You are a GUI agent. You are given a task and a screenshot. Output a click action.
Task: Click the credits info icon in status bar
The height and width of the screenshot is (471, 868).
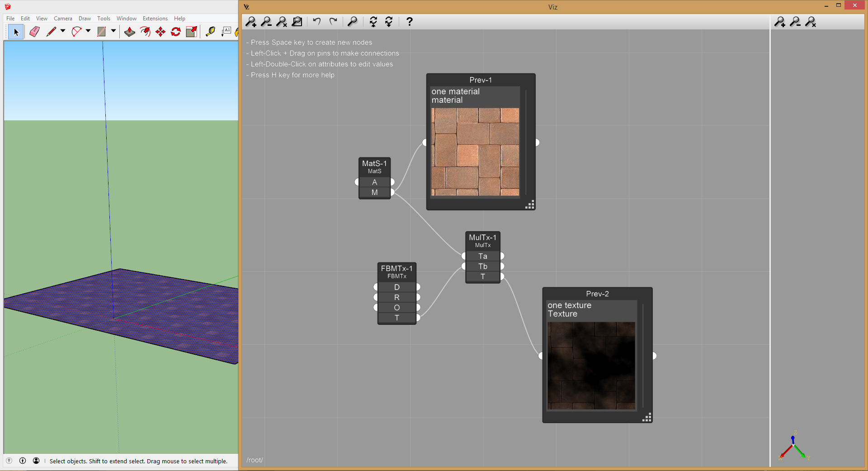pos(23,461)
